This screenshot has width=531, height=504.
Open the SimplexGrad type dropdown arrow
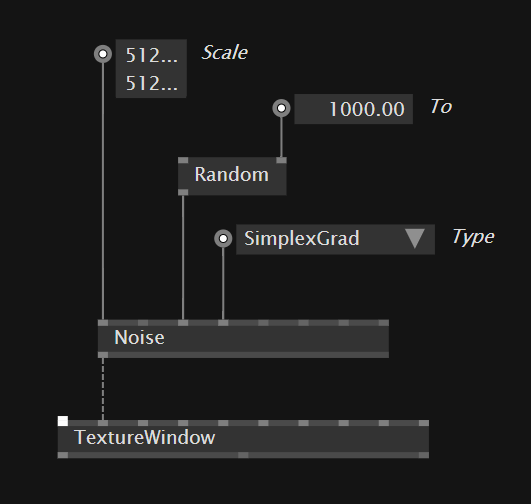[x=415, y=238]
